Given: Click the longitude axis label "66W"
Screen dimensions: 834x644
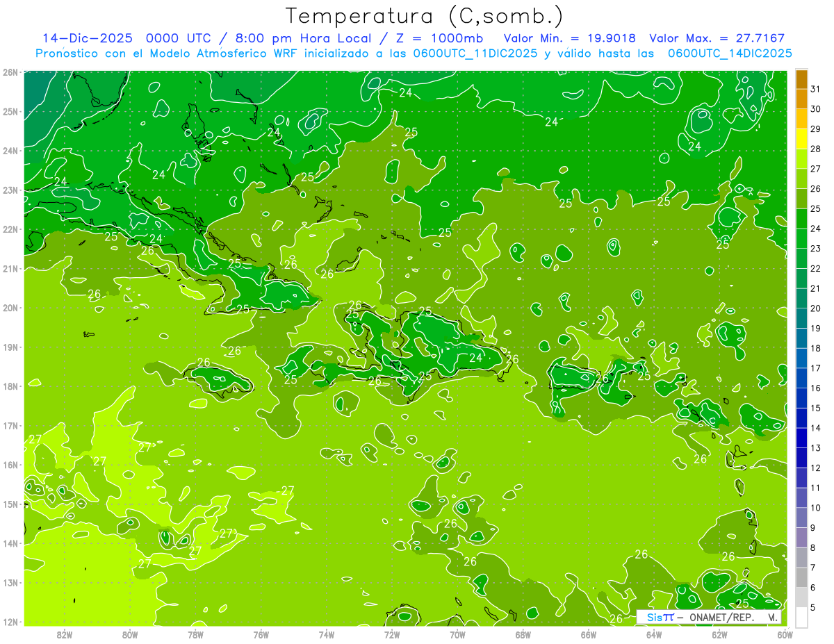Looking at the screenshot, I should 589,634.
